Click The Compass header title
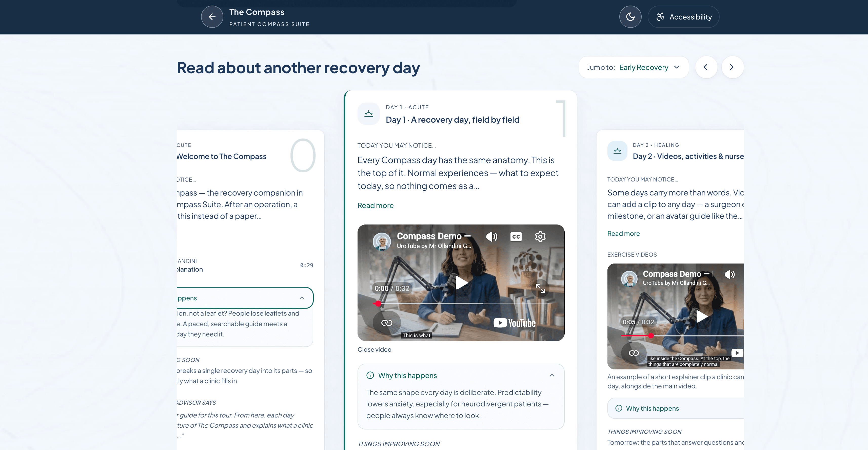This screenshot has width=868, height=450. pyautogui.click(x=257, y=12)
